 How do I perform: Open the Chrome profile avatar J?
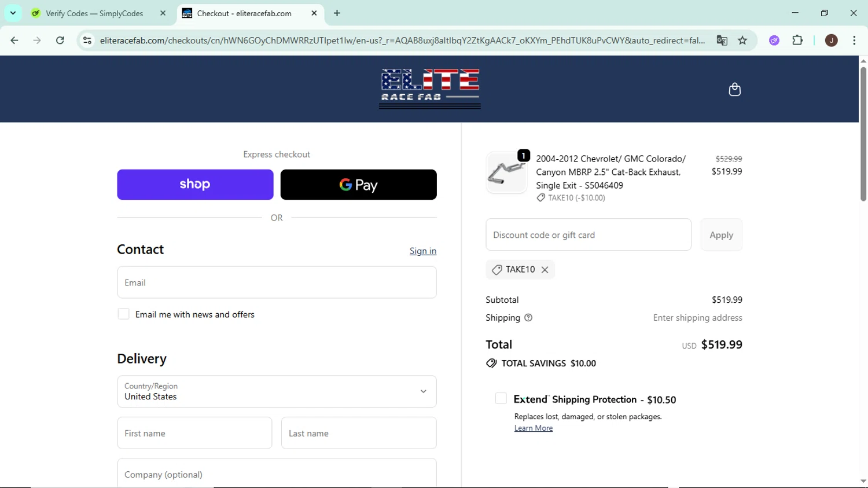[832, 41]
